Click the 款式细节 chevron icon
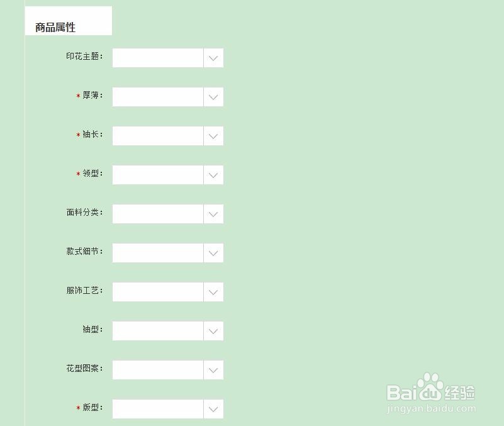The image size is (504, 426). click(213, 252)
